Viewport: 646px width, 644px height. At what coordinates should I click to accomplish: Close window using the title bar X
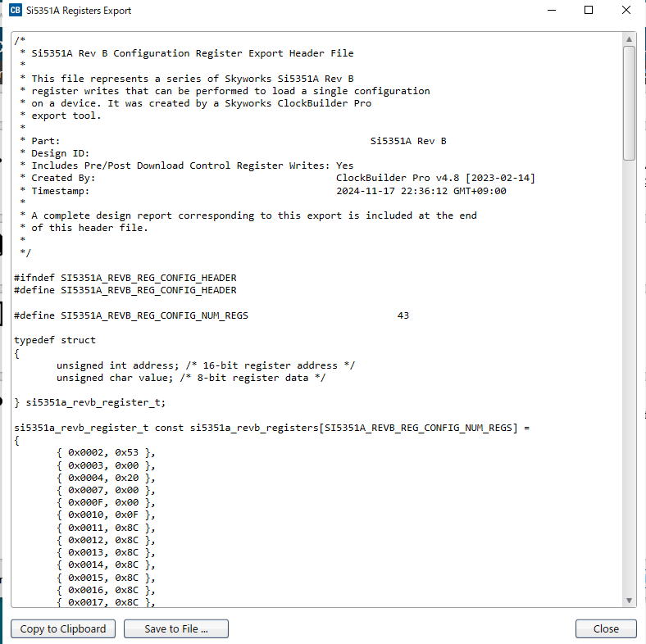tap(626, 11)
